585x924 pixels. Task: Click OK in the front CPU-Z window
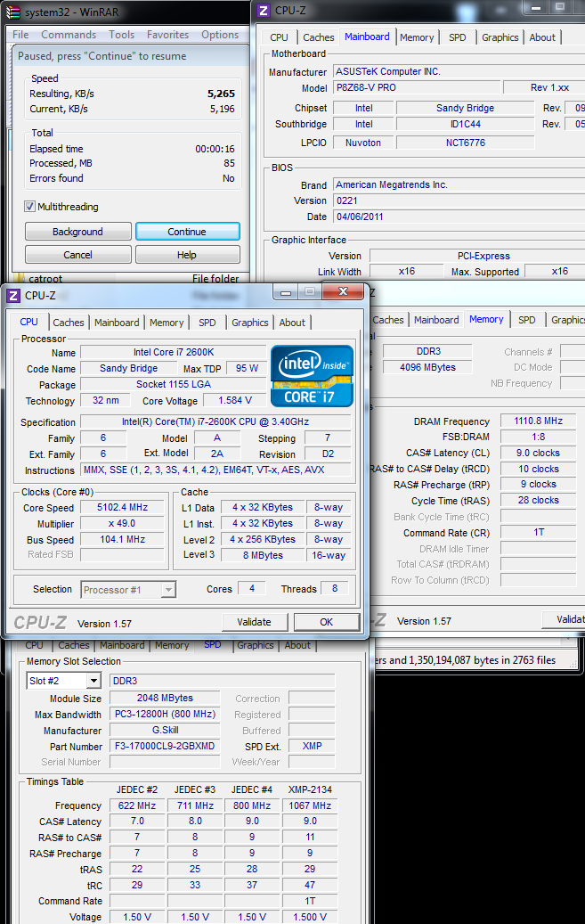[327, 622]
